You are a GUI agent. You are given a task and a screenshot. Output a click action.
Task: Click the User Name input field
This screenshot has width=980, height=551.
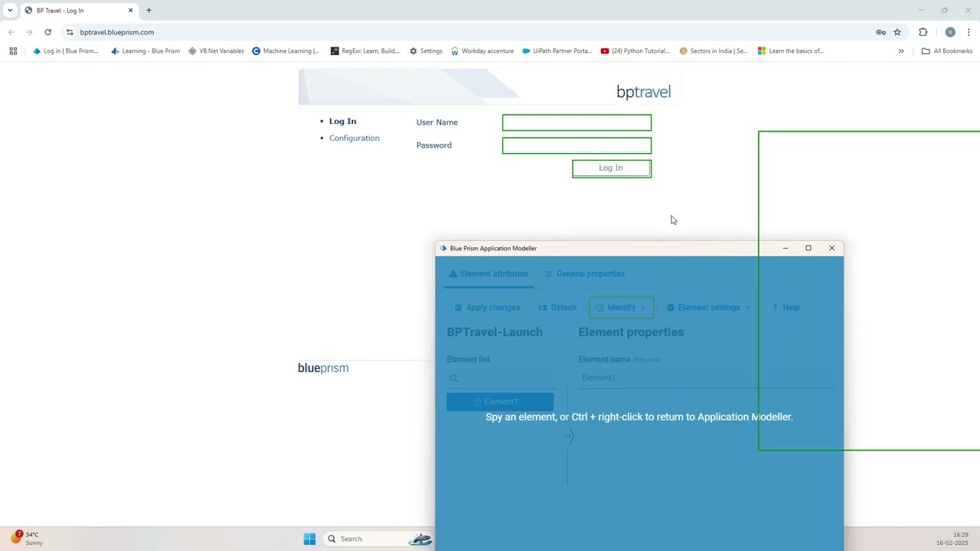click(577, 122)
